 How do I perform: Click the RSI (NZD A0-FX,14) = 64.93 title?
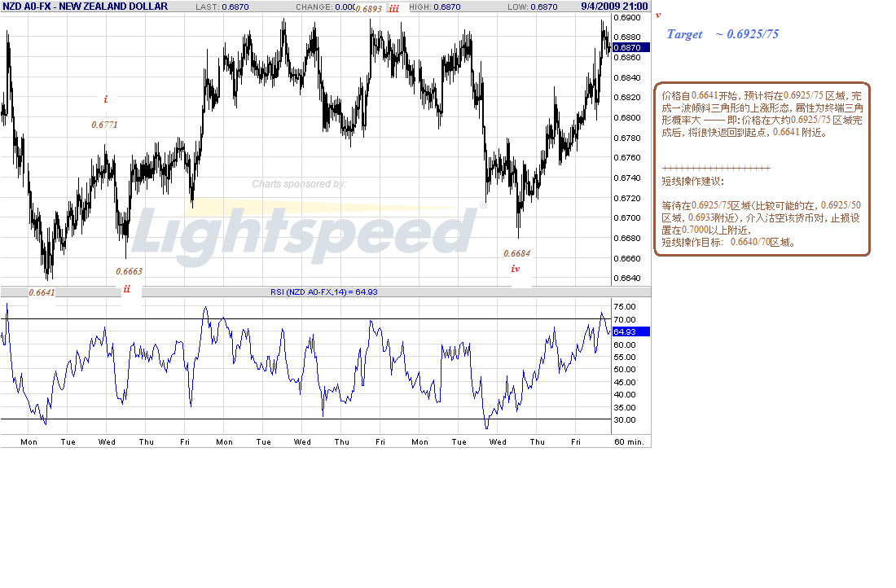point(324,292)
